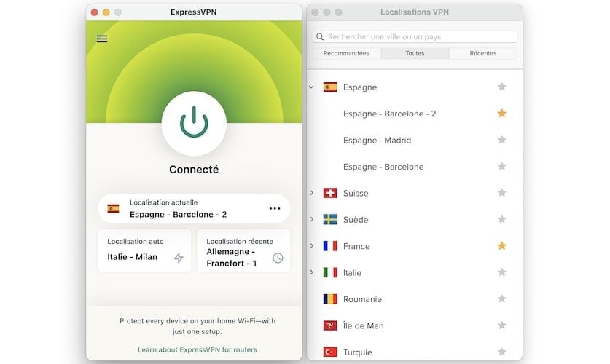The image size is (610, 364).
Task: Click the Turkey flag icon
Action: [x=330, y=352]
